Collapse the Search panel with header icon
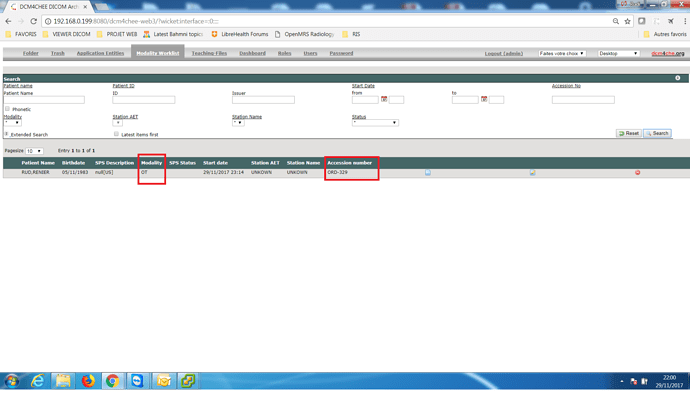The image size is (690, 396). (678, 78)
